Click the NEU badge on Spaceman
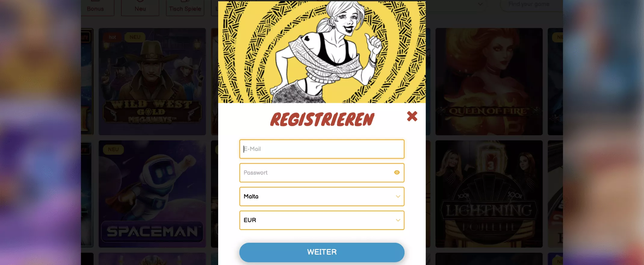644x265 pixels. pyautogui.click(x=113, y=149)
